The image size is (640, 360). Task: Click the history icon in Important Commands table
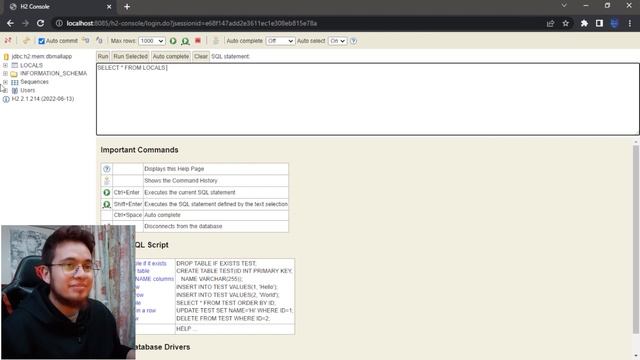[x=107, y=180]
